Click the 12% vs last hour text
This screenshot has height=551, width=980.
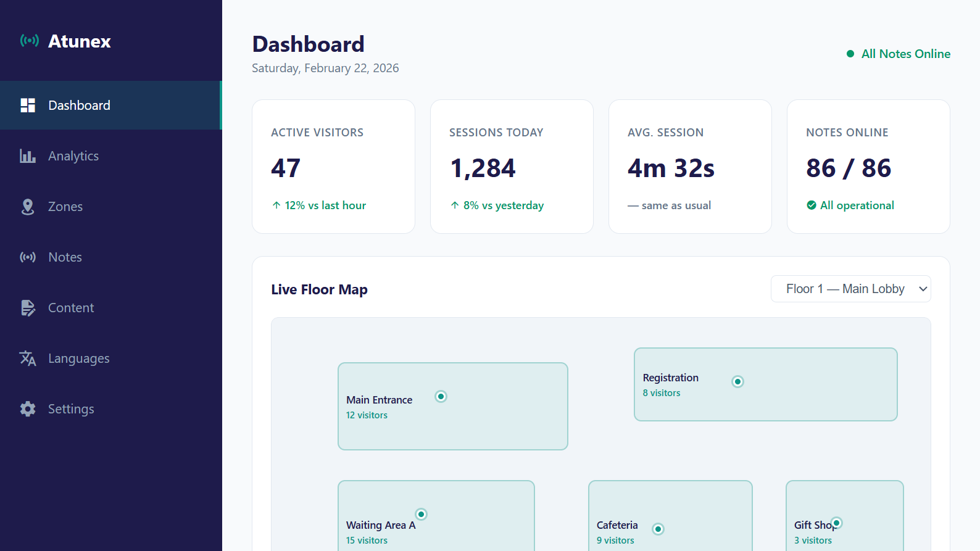325,205
